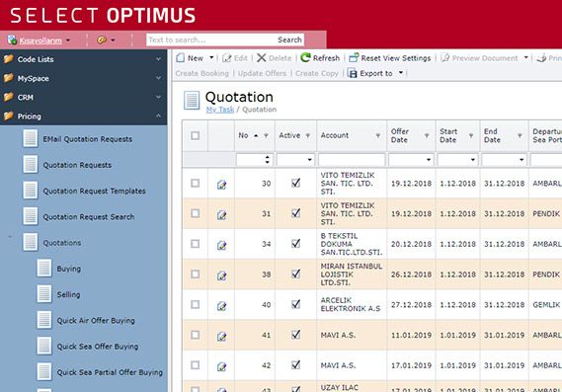The image size is (562, 392).
Task: Edit row 31 via its pencil icon
Action: 222,215
